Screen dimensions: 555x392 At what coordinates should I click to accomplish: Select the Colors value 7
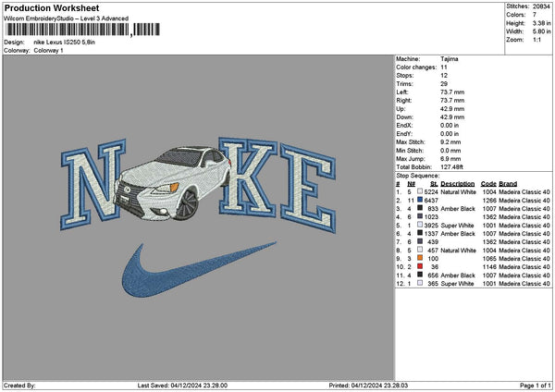[535, 15]
